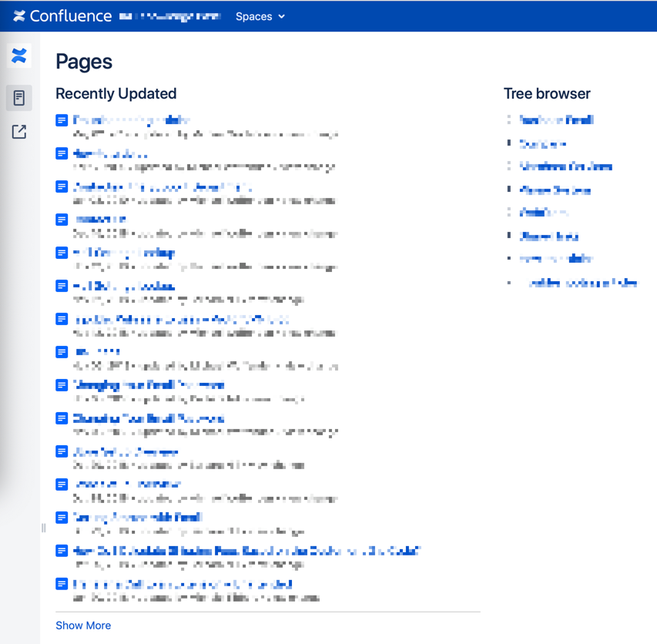Click the blurred site name beside Confluence
657x644 pixels.
(169, 16)
